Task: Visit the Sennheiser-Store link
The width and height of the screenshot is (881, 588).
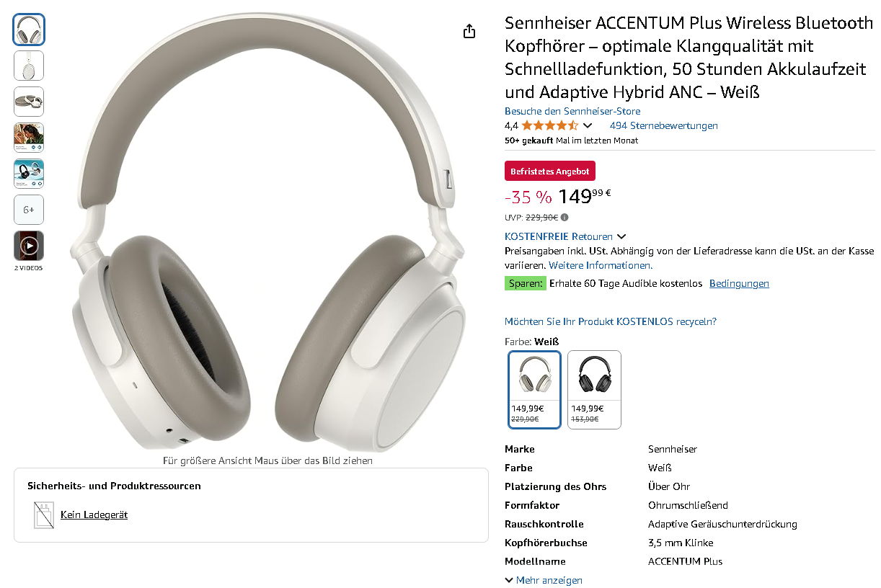Action: pos(572,111)
